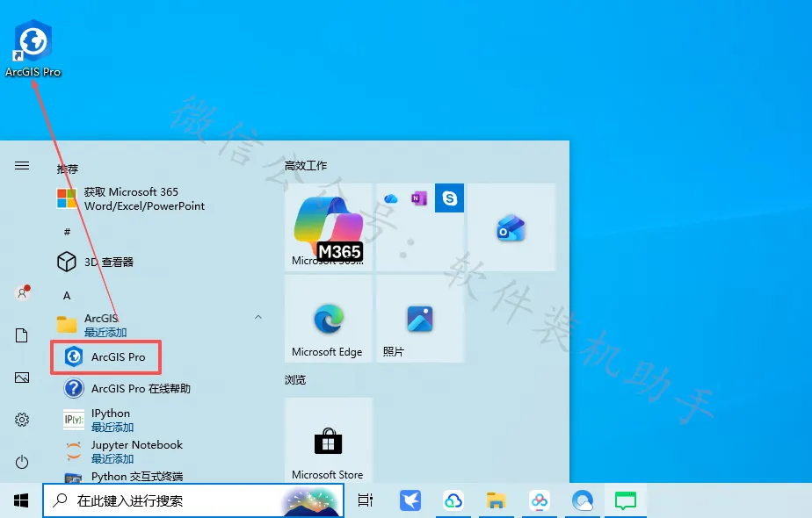Launch Jupyter Notebook from app list

point(123,451)
